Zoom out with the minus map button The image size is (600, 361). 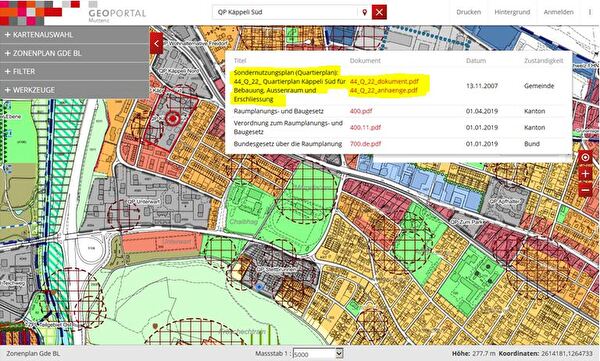click(585, 189)
